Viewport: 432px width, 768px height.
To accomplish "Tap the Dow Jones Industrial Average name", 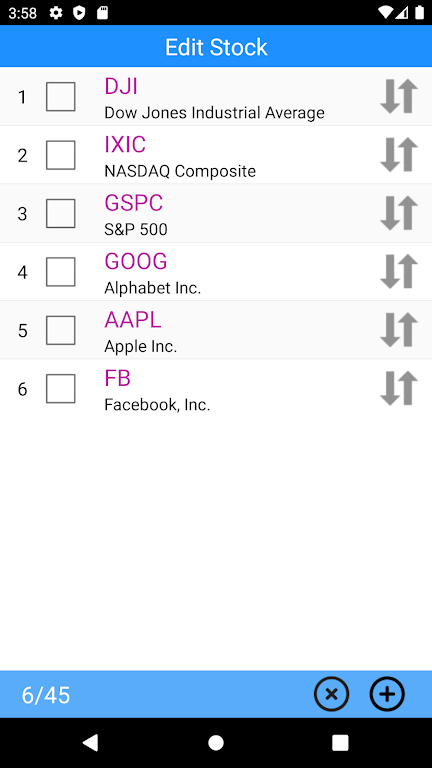I will click(x=215, y=113).
